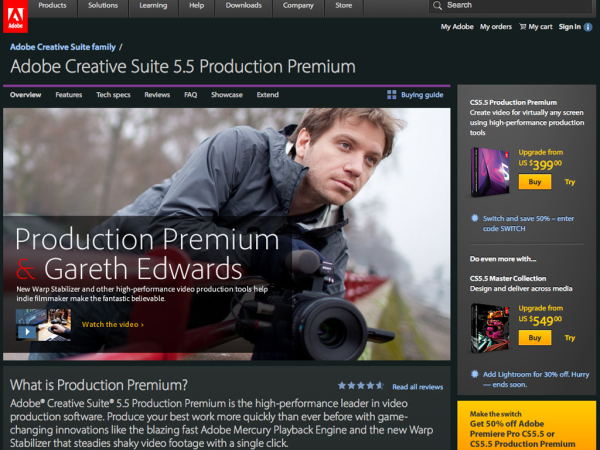This screenshot has width=600, height=450.
Task: Try CS5.5 Master Collection
Action: click(570, 338)
